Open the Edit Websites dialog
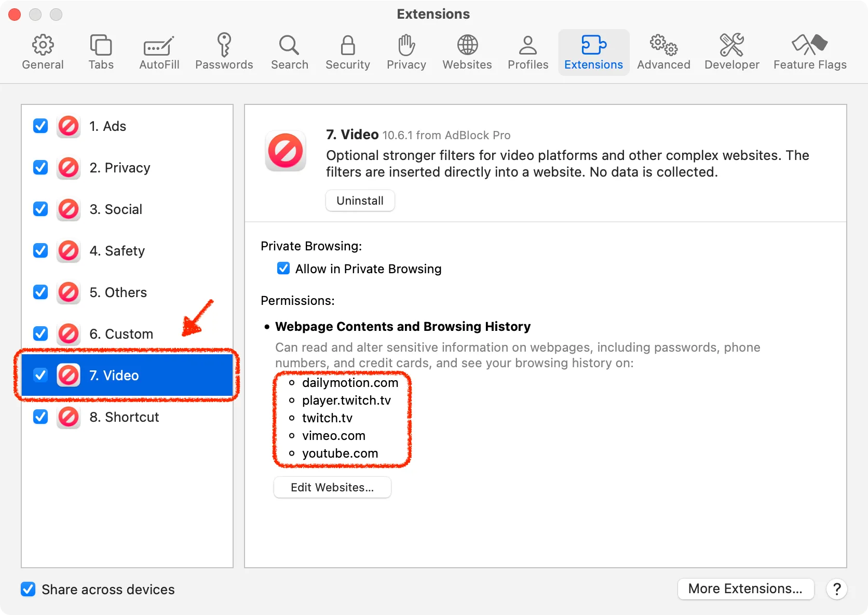This screenshot has width=868, height=615. 332,487
